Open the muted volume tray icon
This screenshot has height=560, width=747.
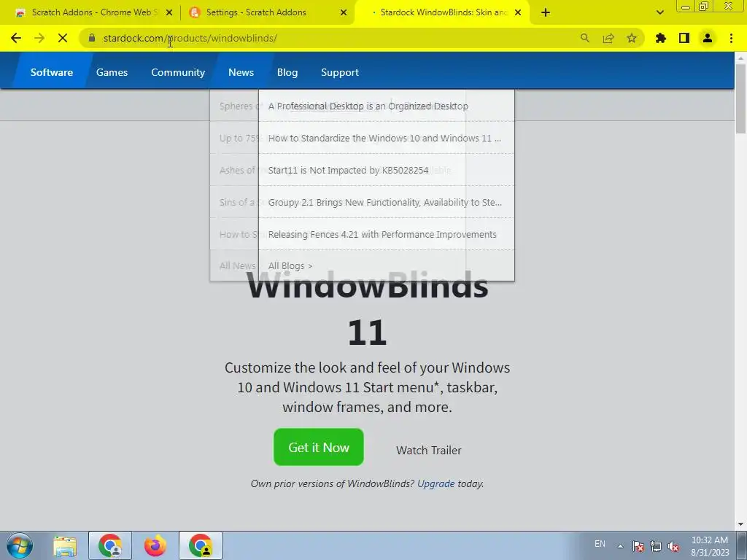[673, 546]
